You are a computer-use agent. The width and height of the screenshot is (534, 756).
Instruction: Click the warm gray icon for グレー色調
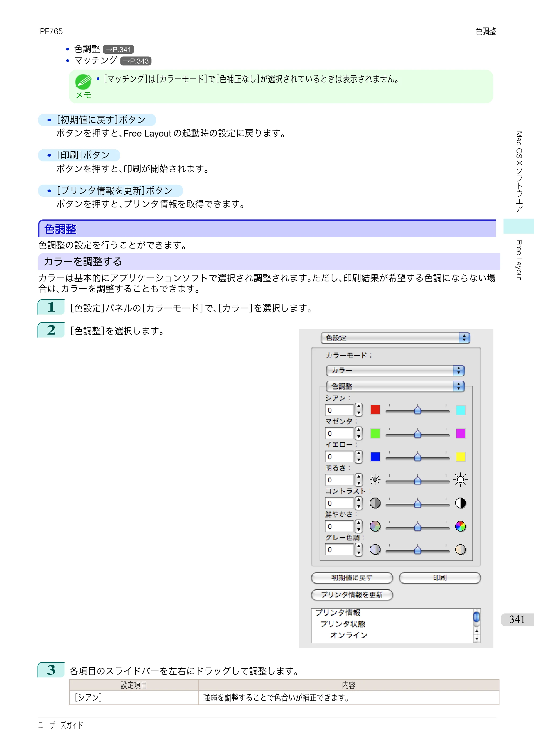pos(461,549)
